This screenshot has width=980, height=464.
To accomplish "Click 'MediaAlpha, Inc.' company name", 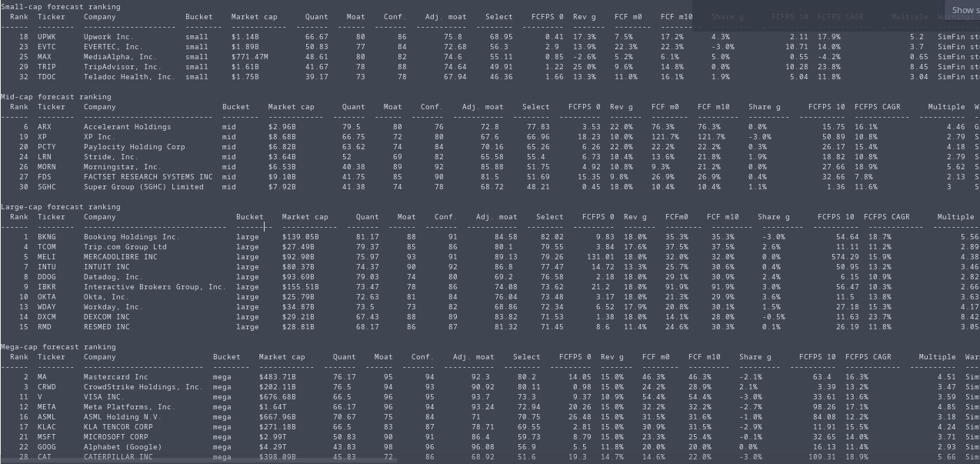I will click(120, 57).
